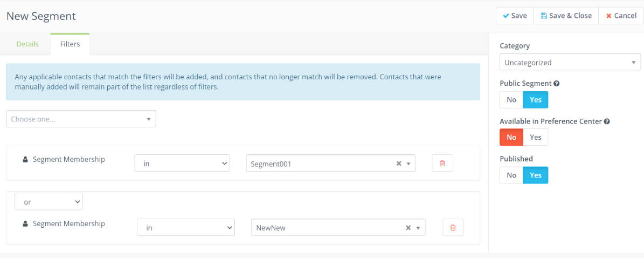
Task: Open the 'in' operator dropdown for Segment001
Action: (x=182, y=164)
